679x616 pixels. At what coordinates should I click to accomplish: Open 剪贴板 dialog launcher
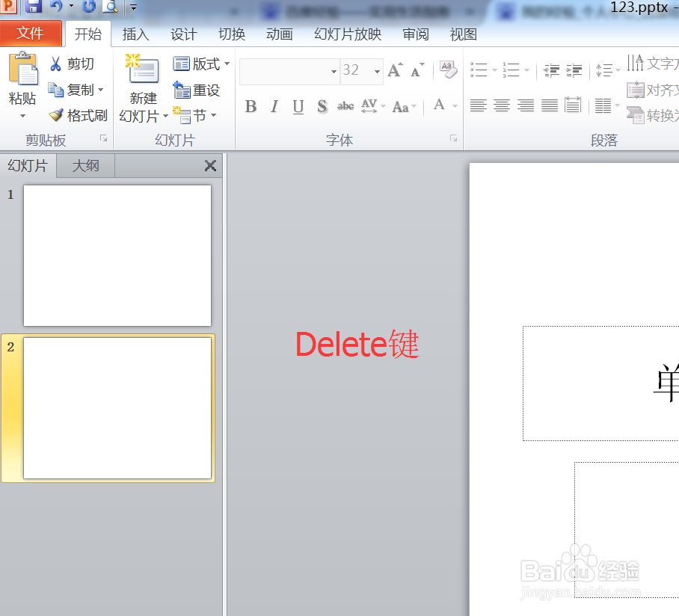tap(103, 138)
